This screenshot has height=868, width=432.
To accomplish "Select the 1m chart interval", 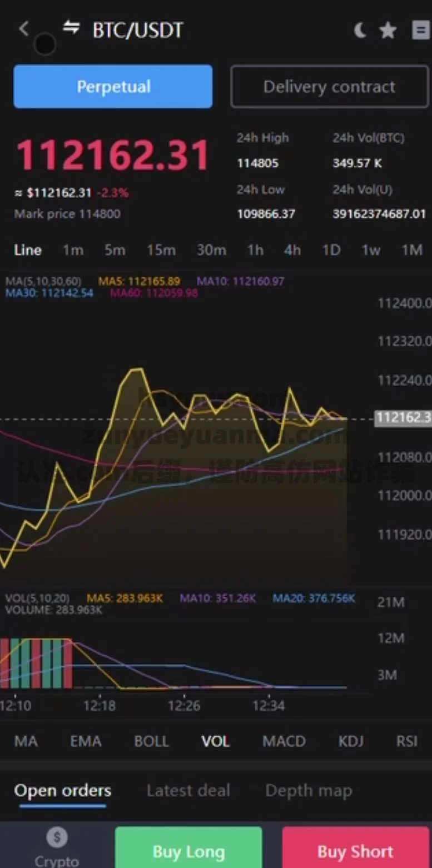I will [73, 250].
